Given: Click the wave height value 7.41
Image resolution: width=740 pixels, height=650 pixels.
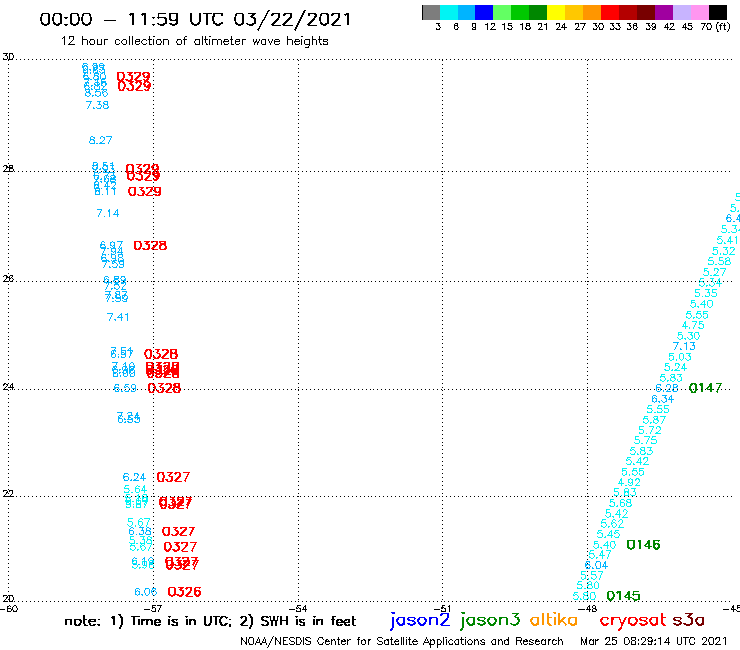Looking at the screenshot, I should click(118, 317).
